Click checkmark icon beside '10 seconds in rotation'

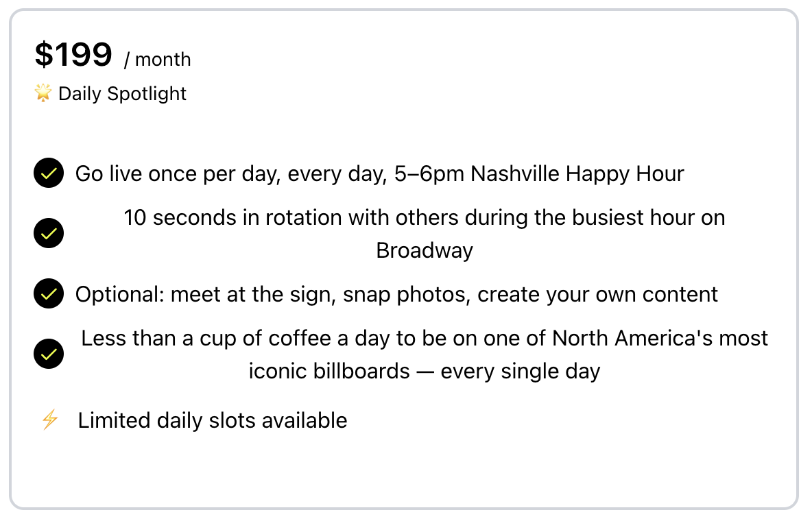point(49,234)
